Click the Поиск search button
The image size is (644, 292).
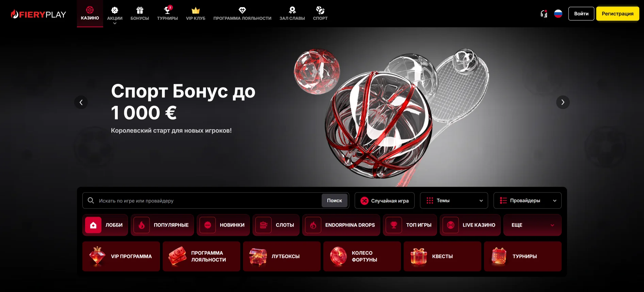(335, 201)
